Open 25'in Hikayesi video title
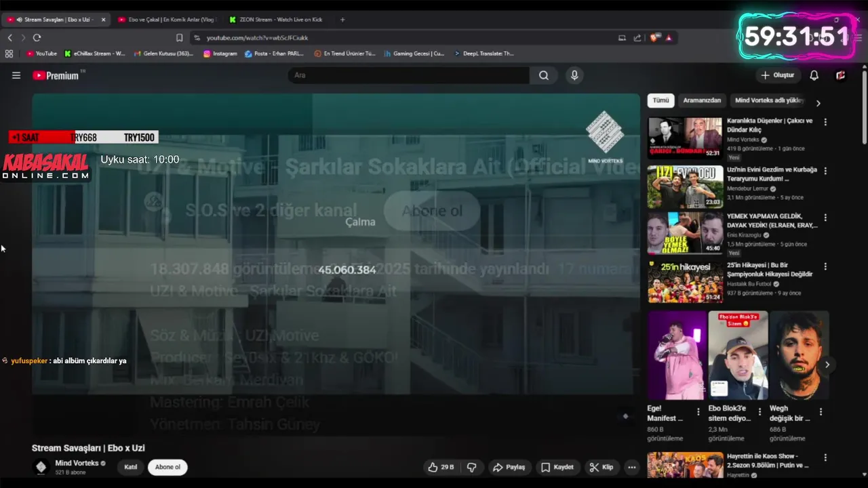Image resolution: width=868 pixels, height=488 pixels. [x=770, y=270]
